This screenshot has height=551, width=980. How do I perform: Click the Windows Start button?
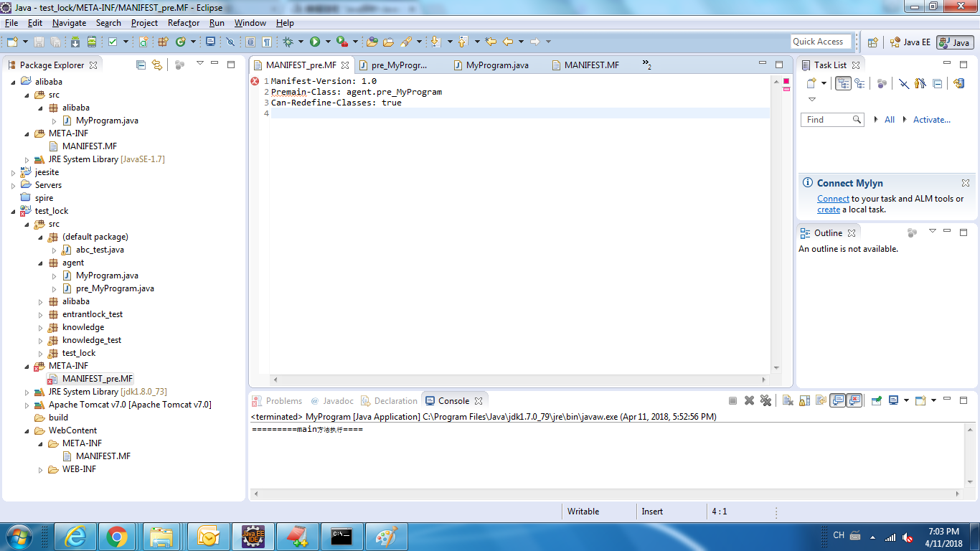tap(19, 536)
